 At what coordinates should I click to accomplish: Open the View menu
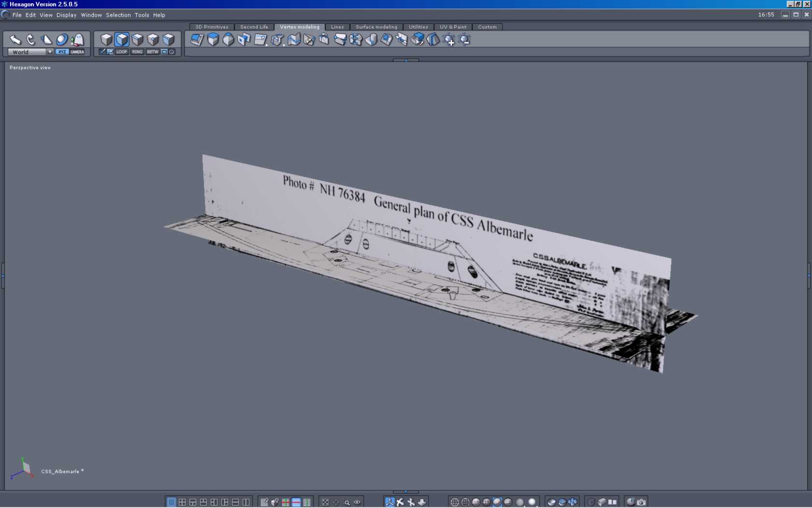pos(46,15)
